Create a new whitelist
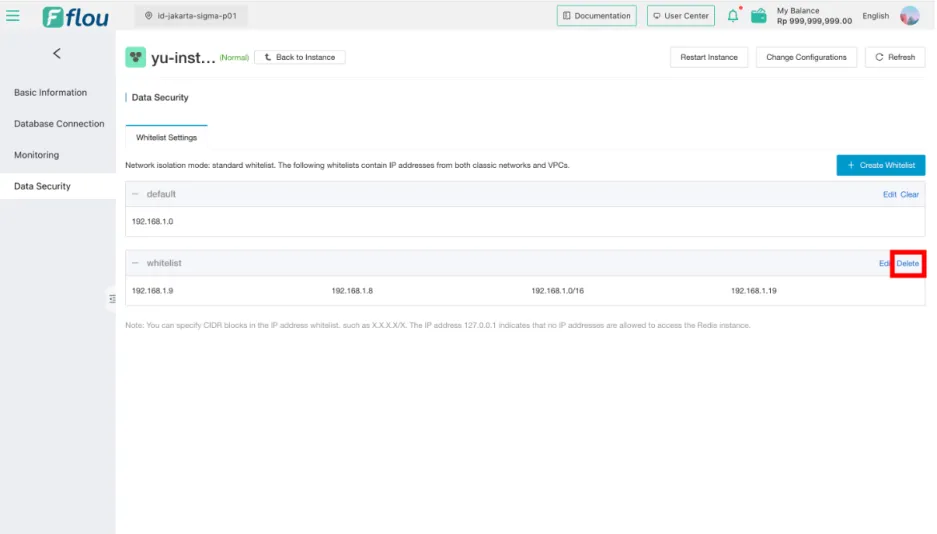937x534 pixels. click(x=880, y=165)
